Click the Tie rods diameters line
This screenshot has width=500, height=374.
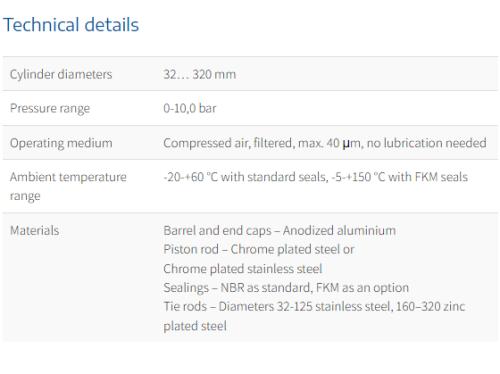314,307
